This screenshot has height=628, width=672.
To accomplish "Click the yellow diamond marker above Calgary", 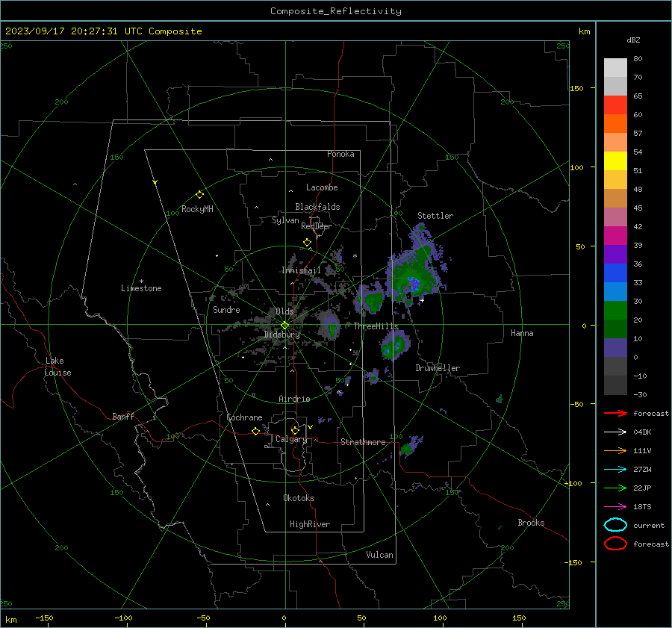I will pyautogui.click(x=295, y=430).
